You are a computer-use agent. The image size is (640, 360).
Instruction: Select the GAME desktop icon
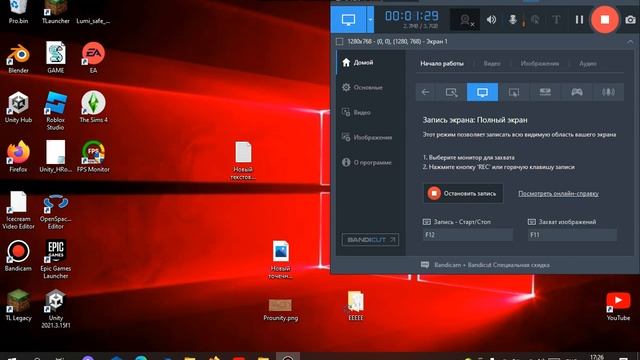coord(56,58)
